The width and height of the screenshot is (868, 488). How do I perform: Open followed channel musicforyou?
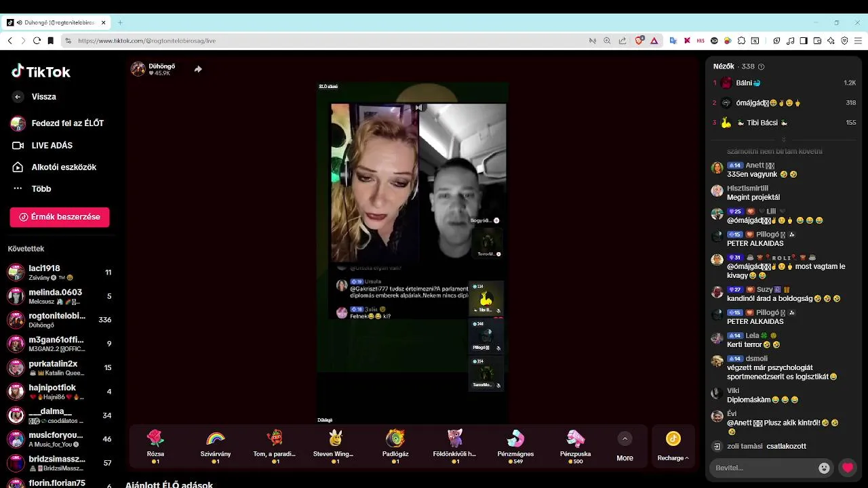pos(60,439)
